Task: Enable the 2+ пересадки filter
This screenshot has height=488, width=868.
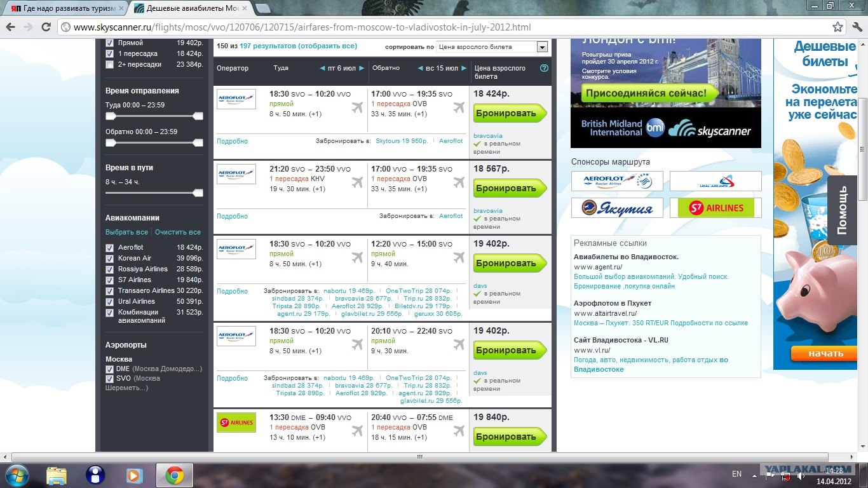Action: pyautogui.click(x=109, y=64)
